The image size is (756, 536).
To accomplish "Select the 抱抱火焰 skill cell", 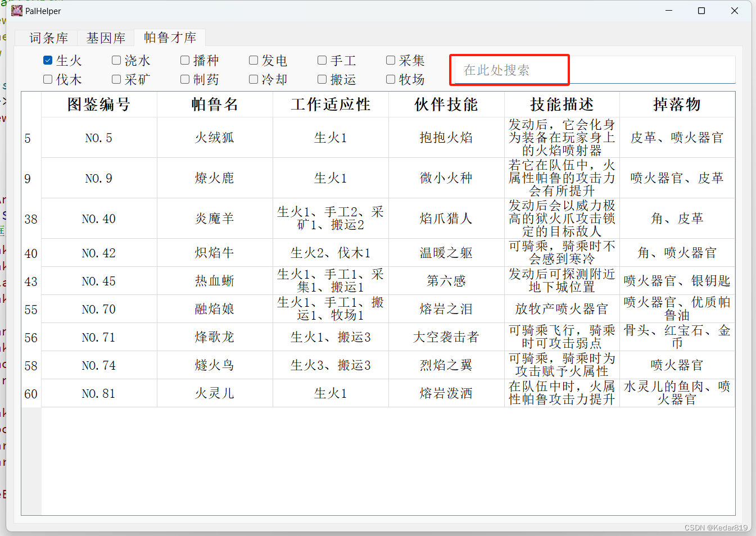I will pyautogui.click(x=446, y=138).
